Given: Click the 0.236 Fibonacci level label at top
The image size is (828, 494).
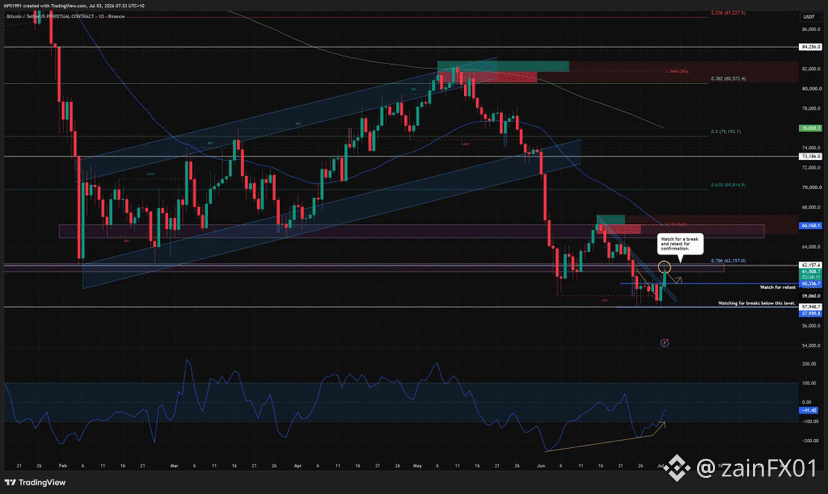Looking at the screenshot, I should pos(728,13).
